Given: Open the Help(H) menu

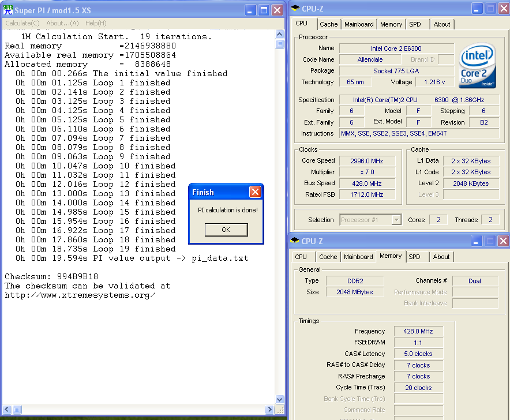Looking at the screenshot, I should click(96, 23).
